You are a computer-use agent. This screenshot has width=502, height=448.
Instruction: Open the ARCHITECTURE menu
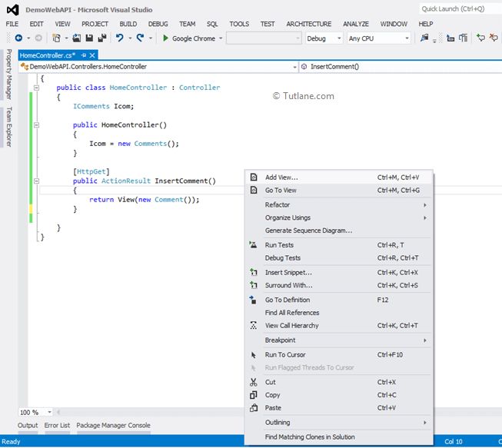[308, 24]
